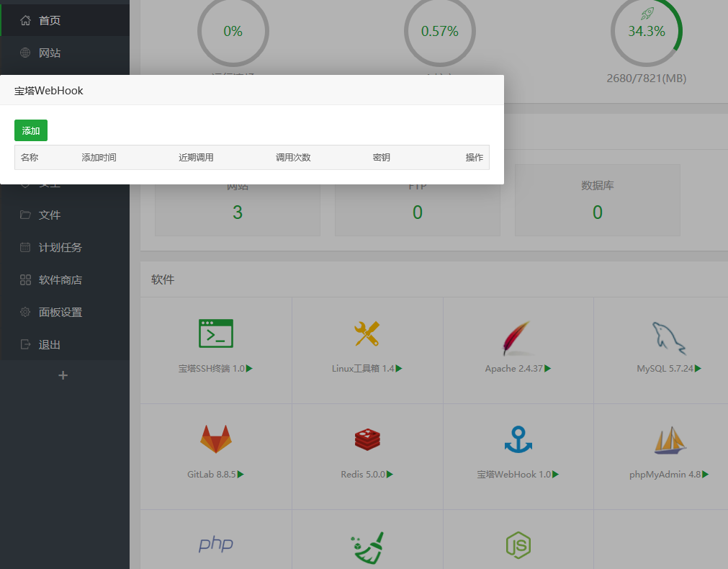Click the 数据库 count showing 0
Screen dimensions: 728x569
coord(598,212)
